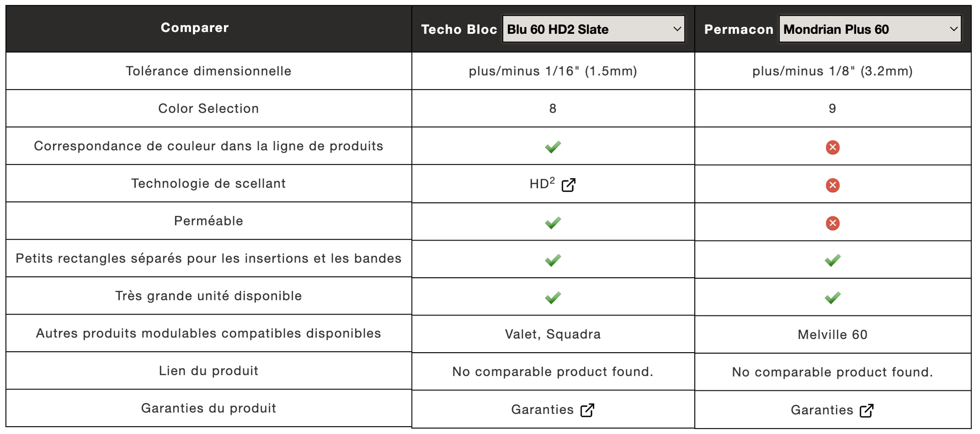Click the HD² sealant technology text

point(542,184)
